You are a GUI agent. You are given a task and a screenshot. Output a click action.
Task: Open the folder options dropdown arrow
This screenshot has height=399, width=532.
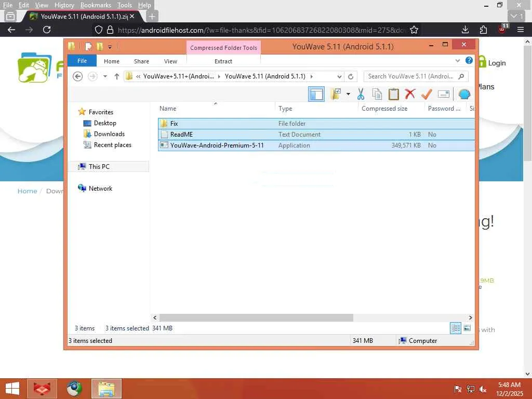click(348, 94)
